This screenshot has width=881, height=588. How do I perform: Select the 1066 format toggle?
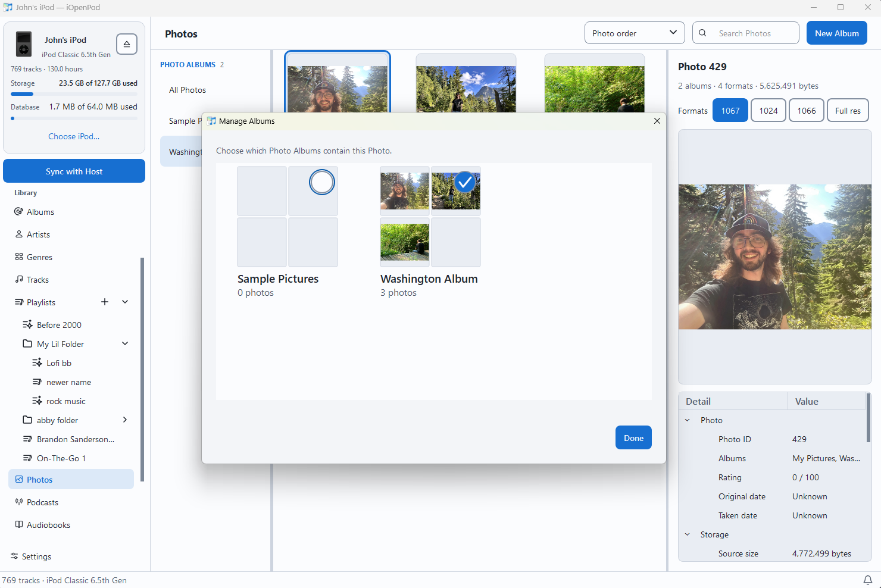807,111
